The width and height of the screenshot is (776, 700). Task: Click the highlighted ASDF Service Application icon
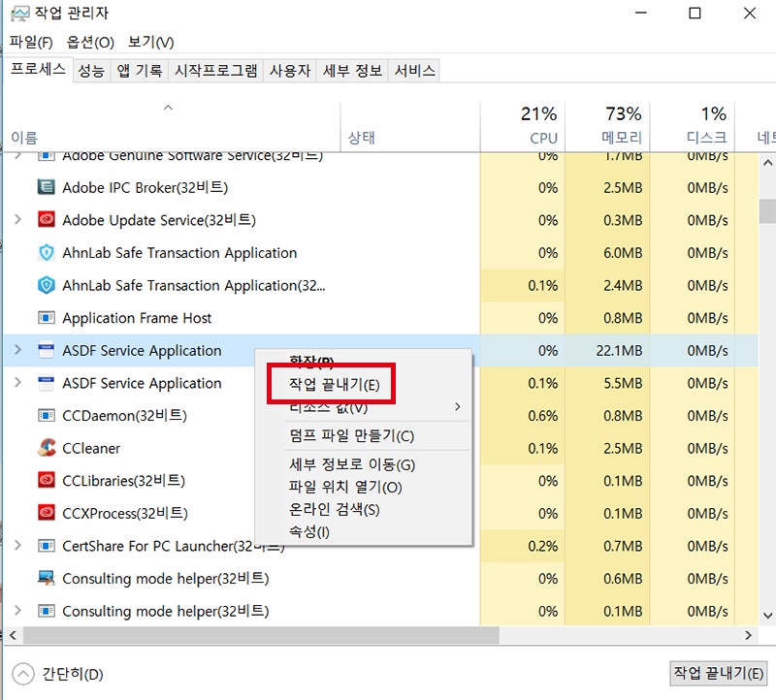[46, 350]
